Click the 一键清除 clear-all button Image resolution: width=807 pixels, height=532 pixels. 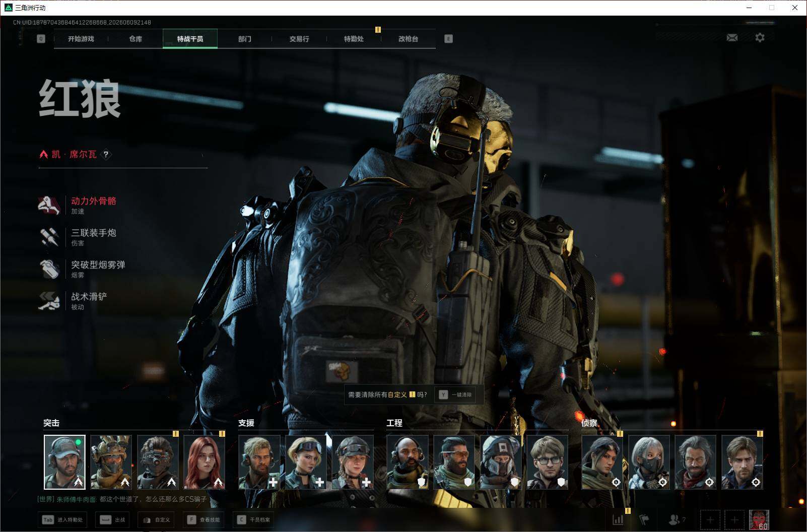point(455,394)
